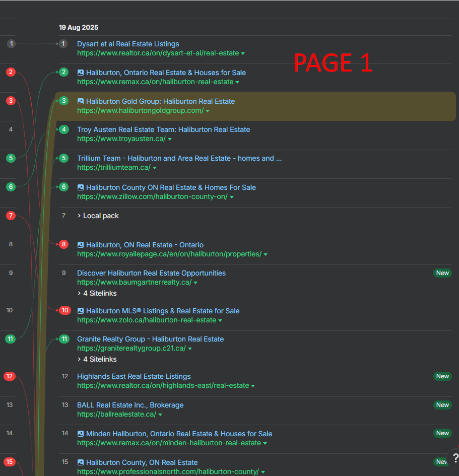Expand dropdown beside zolo.ca haliburton-real-estate URL
The width and height of the screenshot is (459, 476).
(220, 320)
